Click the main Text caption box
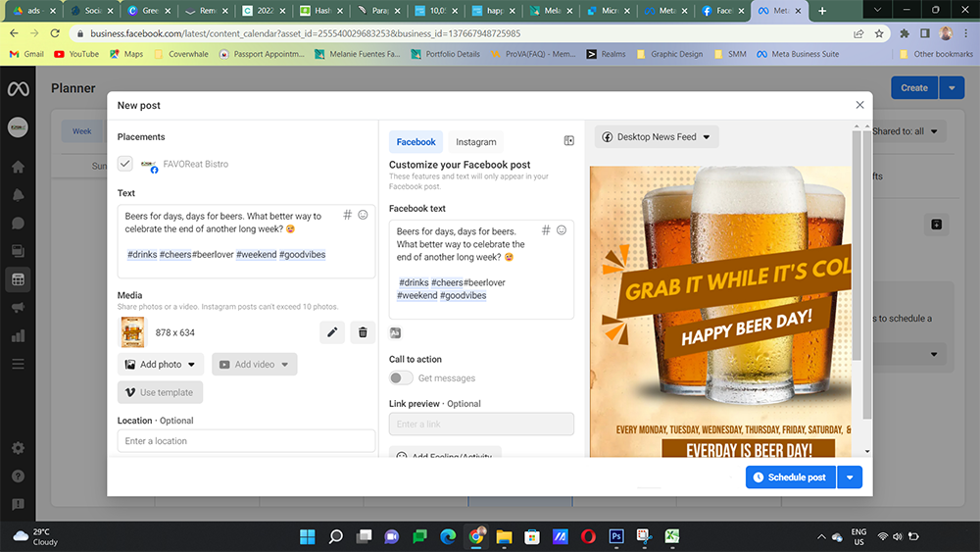This screenshot has height=552, width=980. 246,241
